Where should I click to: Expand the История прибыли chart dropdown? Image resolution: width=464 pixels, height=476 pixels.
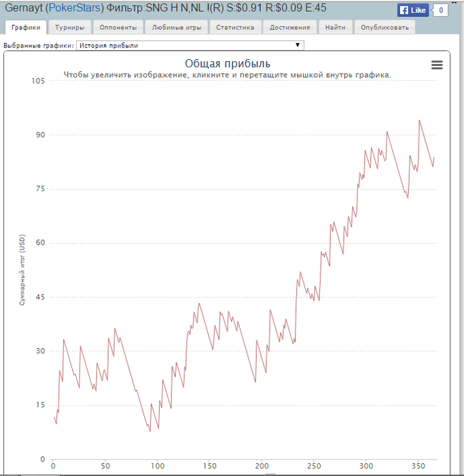coord(190,46)
